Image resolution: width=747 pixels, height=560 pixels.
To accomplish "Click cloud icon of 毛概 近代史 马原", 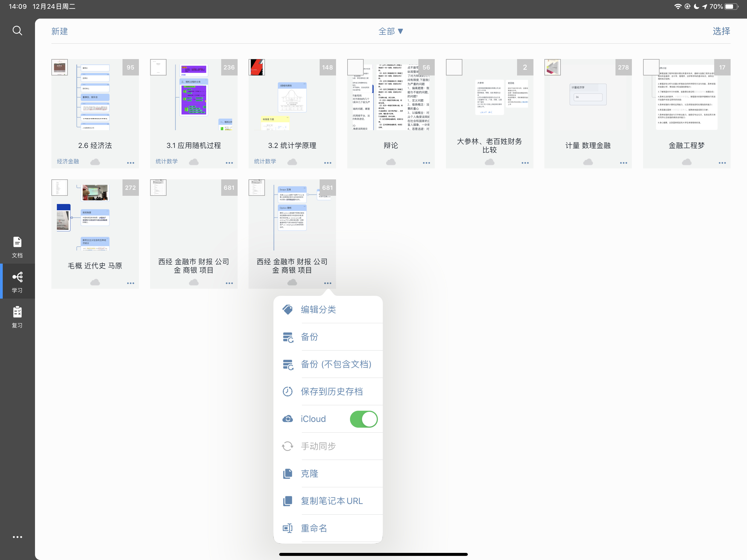I will 95,282.
